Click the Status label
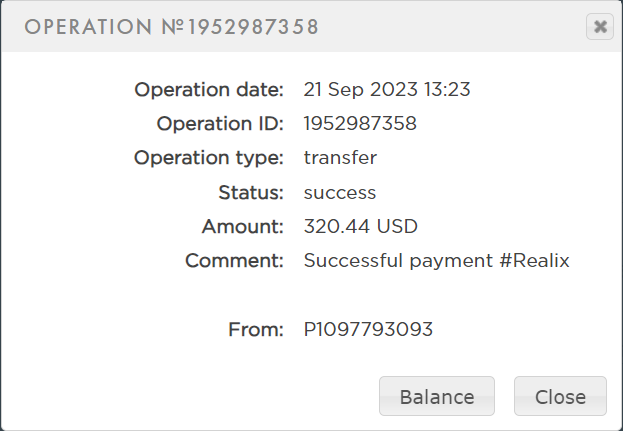This screenshot has height=431, width=623. (251, 192)
